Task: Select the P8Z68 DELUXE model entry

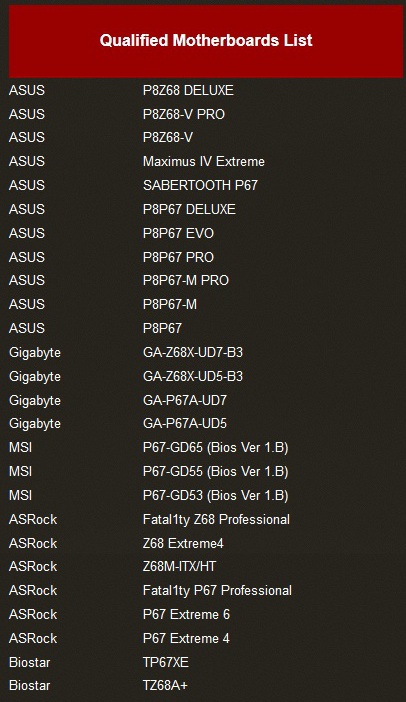Action: (x=188, y=90)
